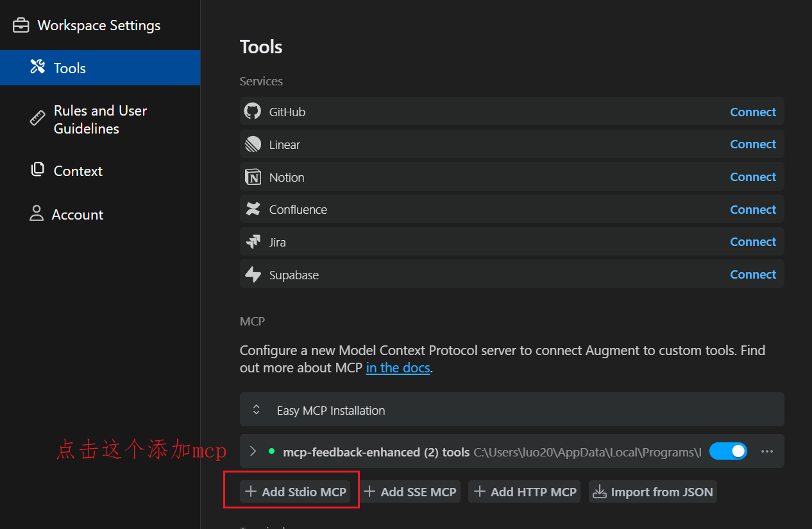Click the Linear logo icon
Image resolution: width=812 pixels, height=529 pixels.
(x=253, y=144)
